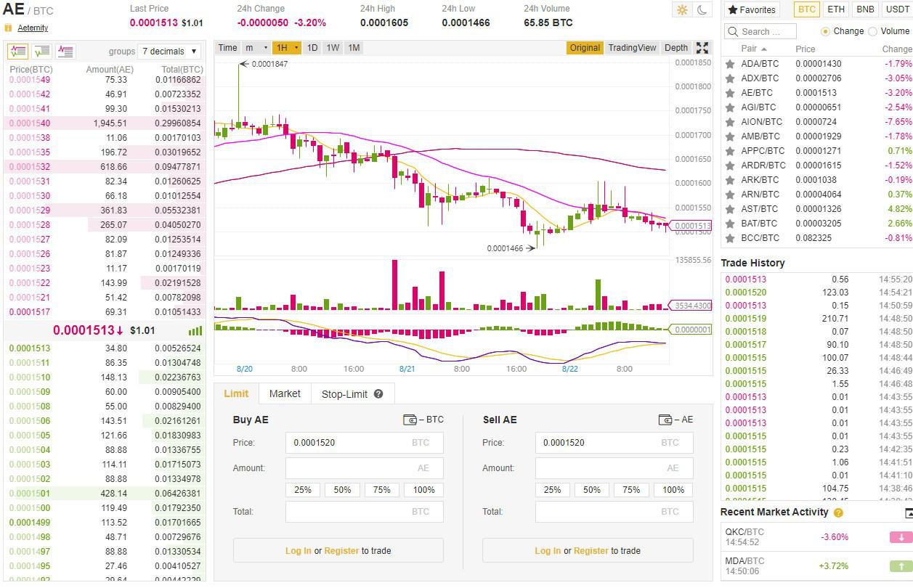Sort market list by Pair column
Viewport: 913px width, 588px height.
pos(753,49)
